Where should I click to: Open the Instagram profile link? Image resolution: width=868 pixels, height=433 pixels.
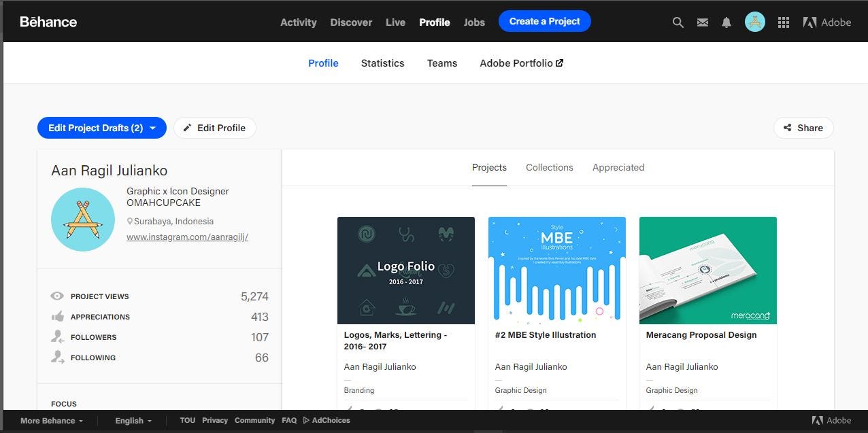pos(188,237)
